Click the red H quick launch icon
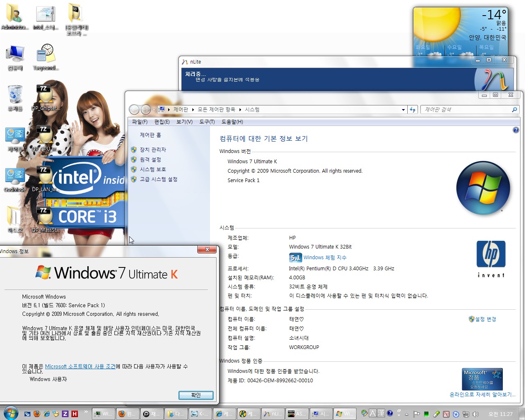Viewport: 525px width, 420px height. click(75, 414)
